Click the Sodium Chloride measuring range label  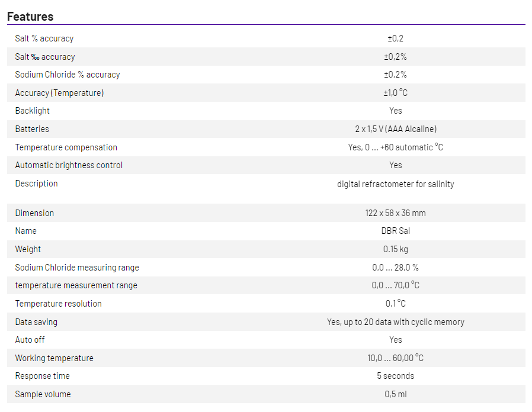(x=77, y=268)
